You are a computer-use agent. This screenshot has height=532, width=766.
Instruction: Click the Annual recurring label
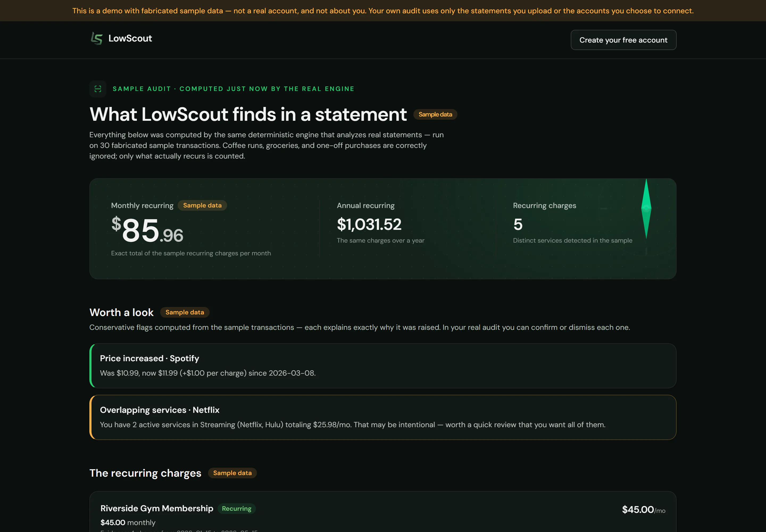point(366,205)
